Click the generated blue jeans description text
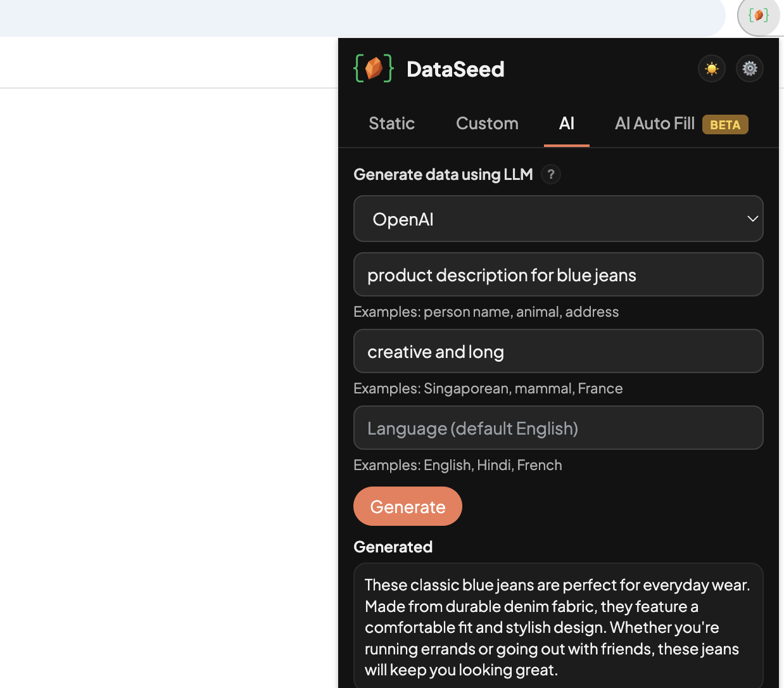 tap(558, 627)
